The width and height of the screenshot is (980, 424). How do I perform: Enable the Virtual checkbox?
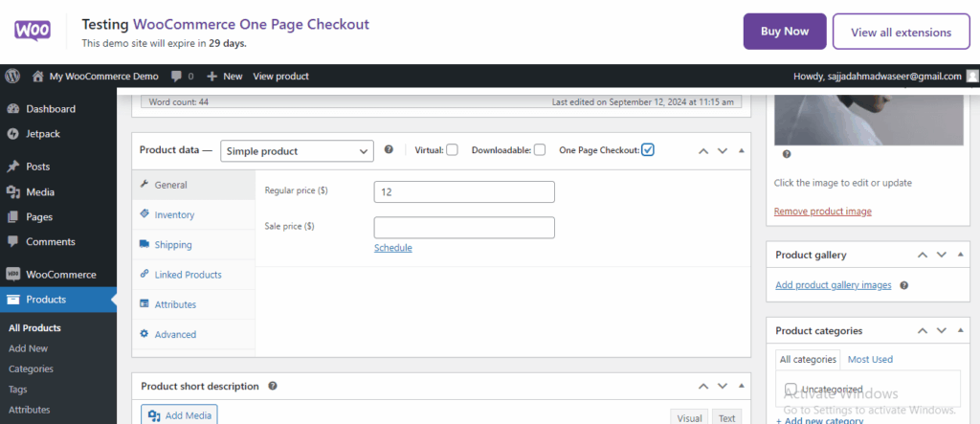coord(452,150)
